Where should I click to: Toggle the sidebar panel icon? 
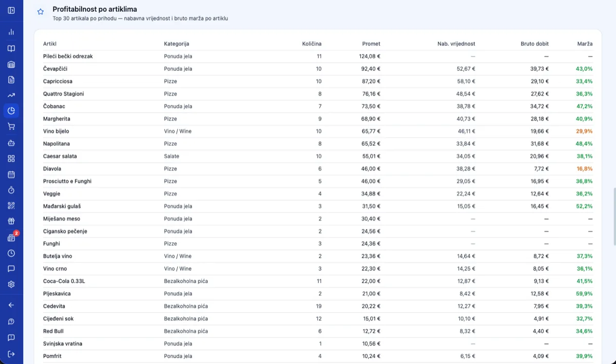11,10
